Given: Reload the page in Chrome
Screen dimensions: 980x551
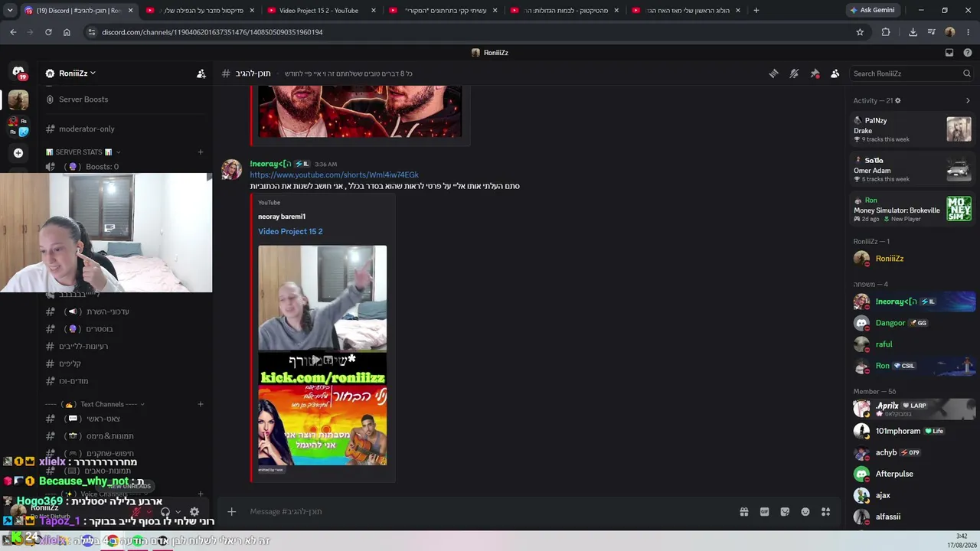Looking at the screenshot, I should tap(48, 32).
